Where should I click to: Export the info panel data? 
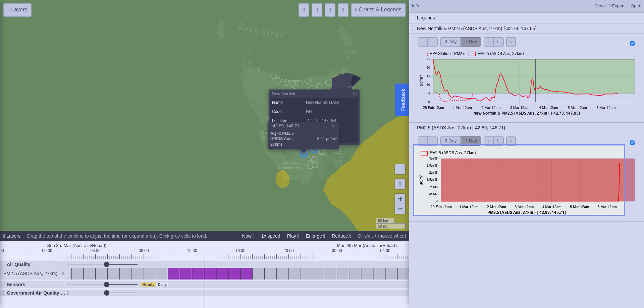[616, 6]
